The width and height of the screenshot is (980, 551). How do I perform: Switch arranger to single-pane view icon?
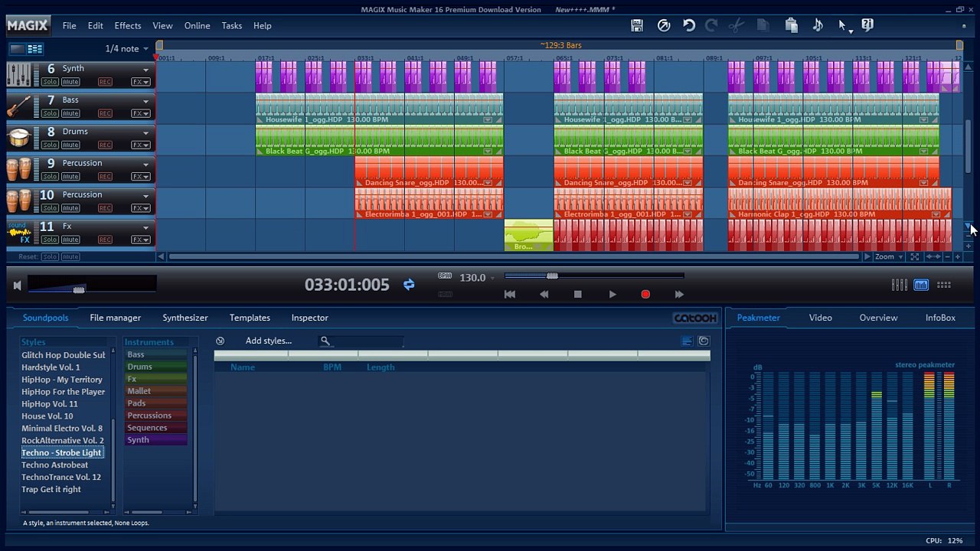point(17,49)
